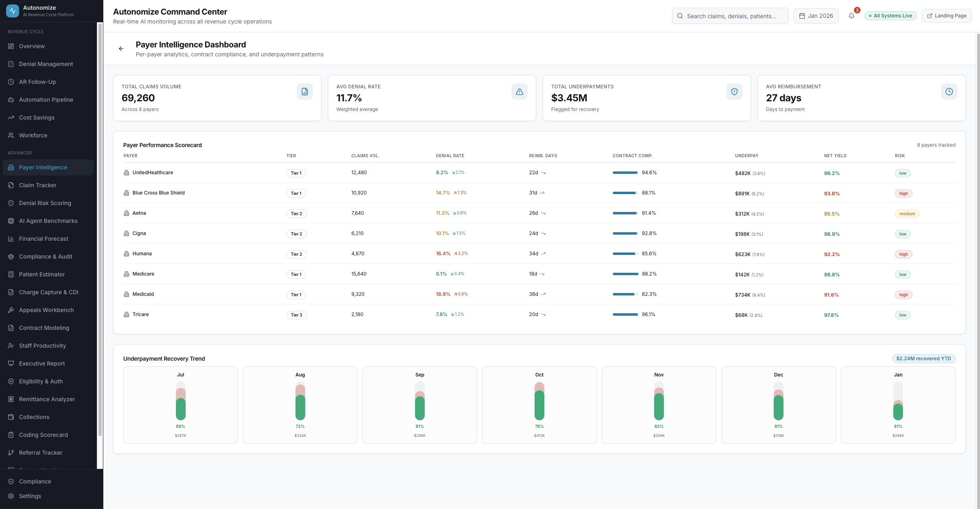Expand the Blue Cross Blue Shield payer row
The image size is (980, 509).
158,193
